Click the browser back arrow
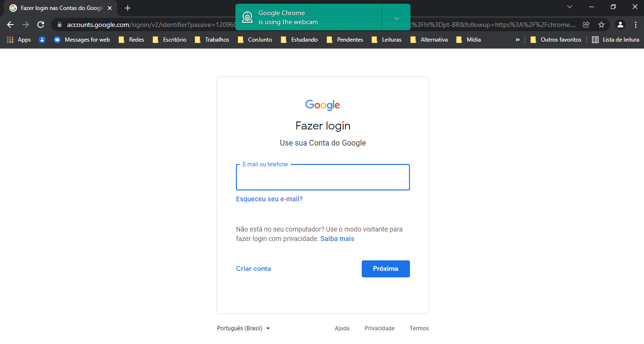Viewport: 644px width, 344px height. pos(10,25)
